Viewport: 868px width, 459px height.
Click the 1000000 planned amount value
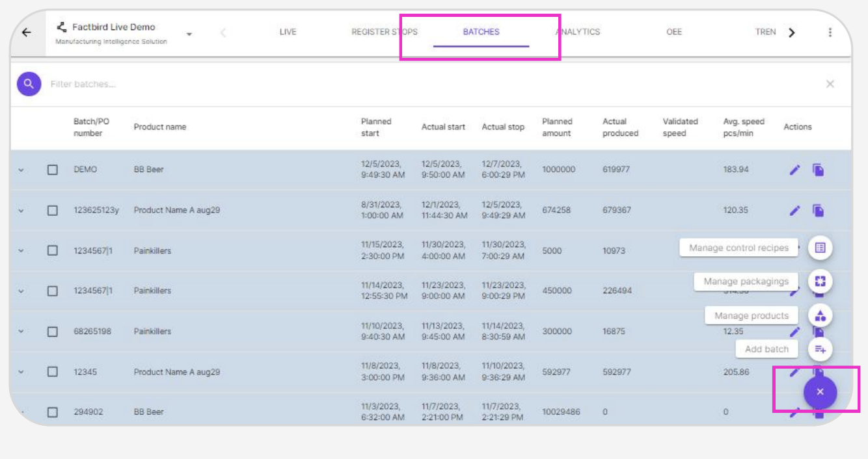pos(559,170)
